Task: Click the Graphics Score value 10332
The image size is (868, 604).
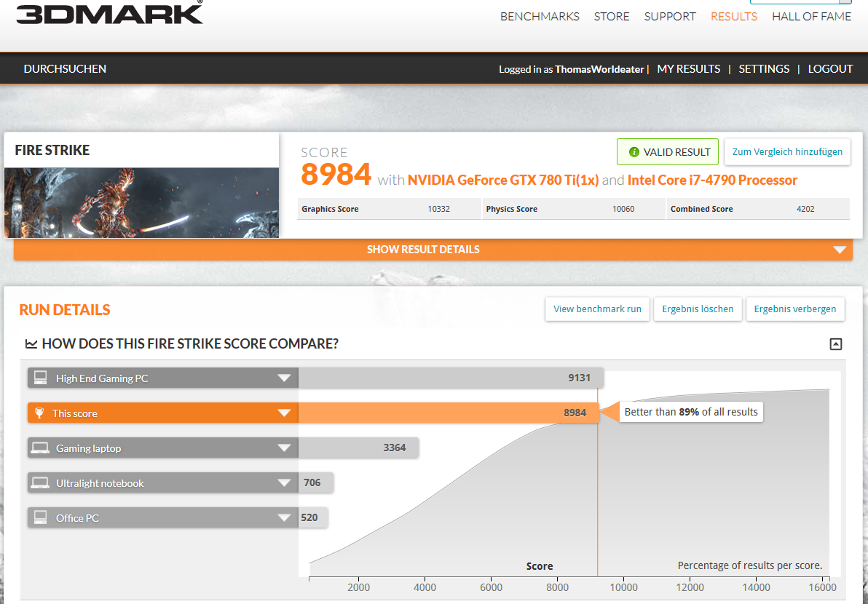Action: [x=438, y=209]
